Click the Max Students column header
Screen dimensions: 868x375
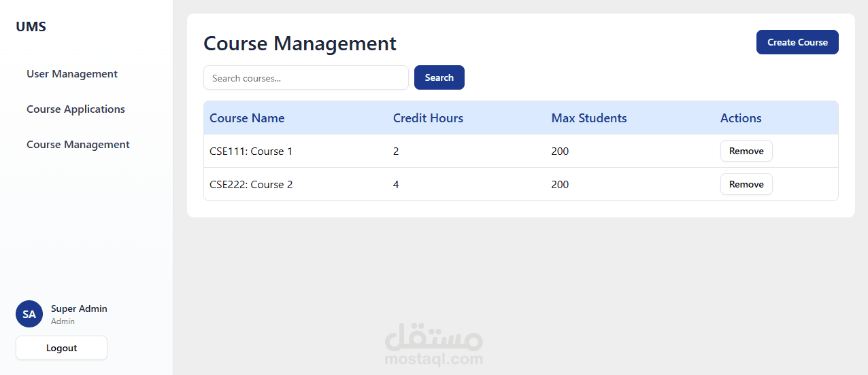point(589,118)
